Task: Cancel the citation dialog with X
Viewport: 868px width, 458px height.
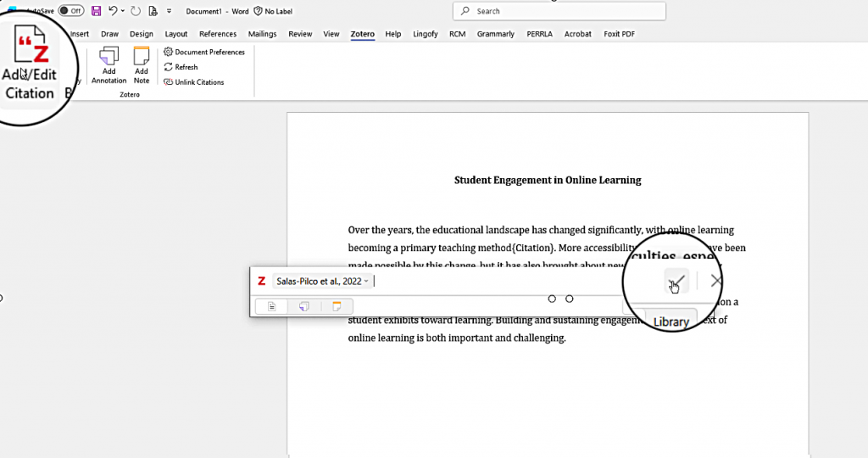Action: tap(716, 282)
